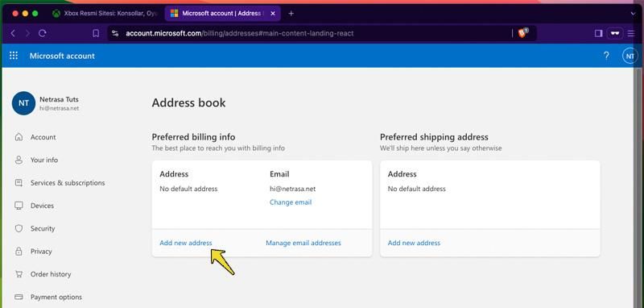
Task: Open the Microsoft apps grid launcher
Action: tap(14, 56)
